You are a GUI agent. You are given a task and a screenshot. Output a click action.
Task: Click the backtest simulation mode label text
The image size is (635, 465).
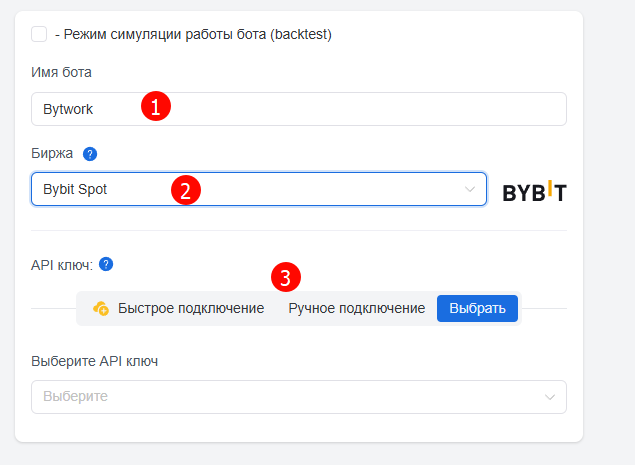point(194,34)
